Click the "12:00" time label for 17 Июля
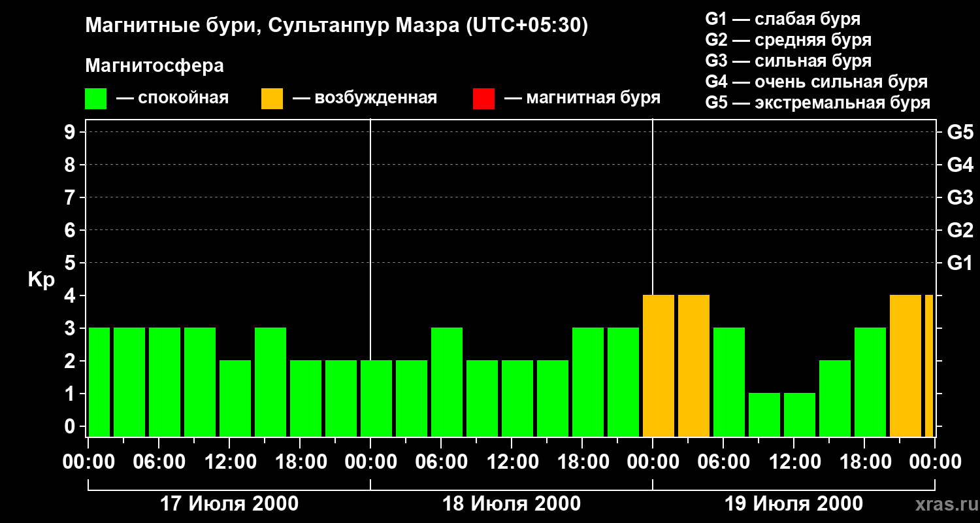The image size is (980, 523). (x=229, y=462)
